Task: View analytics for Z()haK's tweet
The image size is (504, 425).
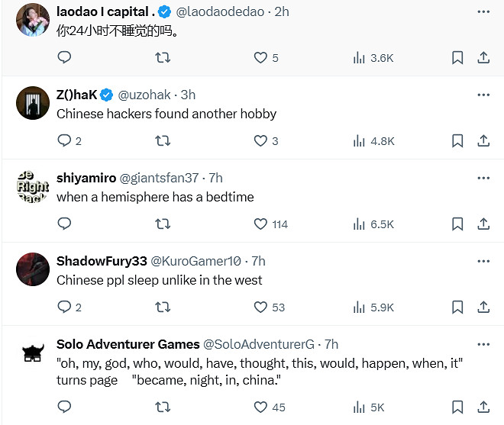Action: pos(373,140)
